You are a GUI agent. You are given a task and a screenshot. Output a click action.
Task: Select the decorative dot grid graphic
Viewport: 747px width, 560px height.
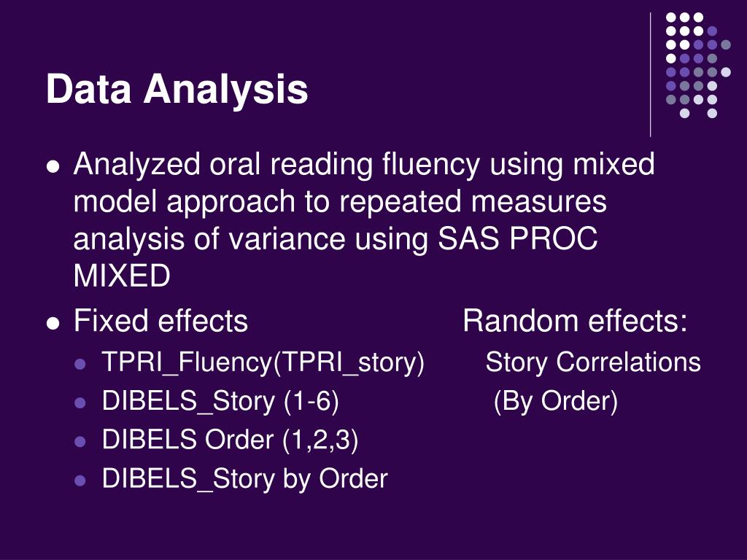698,65
